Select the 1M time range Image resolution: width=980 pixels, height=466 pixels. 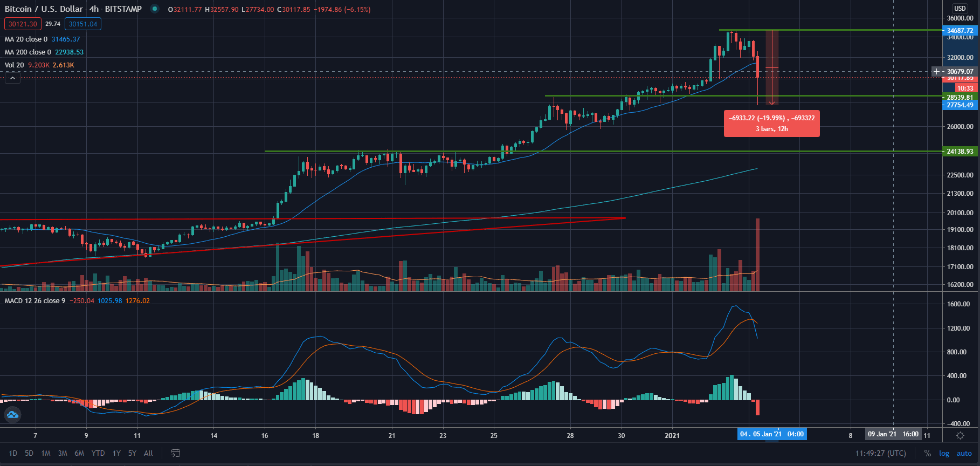click(46, 453)
